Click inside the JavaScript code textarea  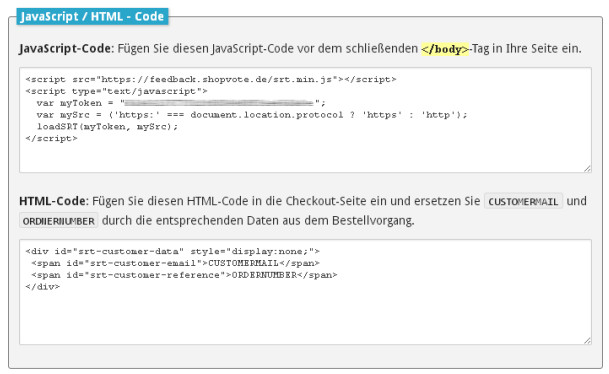point(305,120)
